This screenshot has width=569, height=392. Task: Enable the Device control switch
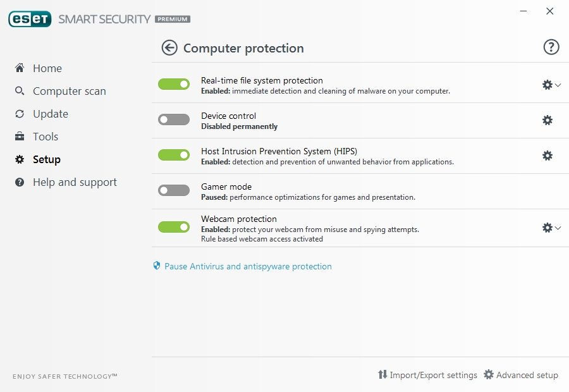pyautogui.click(x=174, y=119)
